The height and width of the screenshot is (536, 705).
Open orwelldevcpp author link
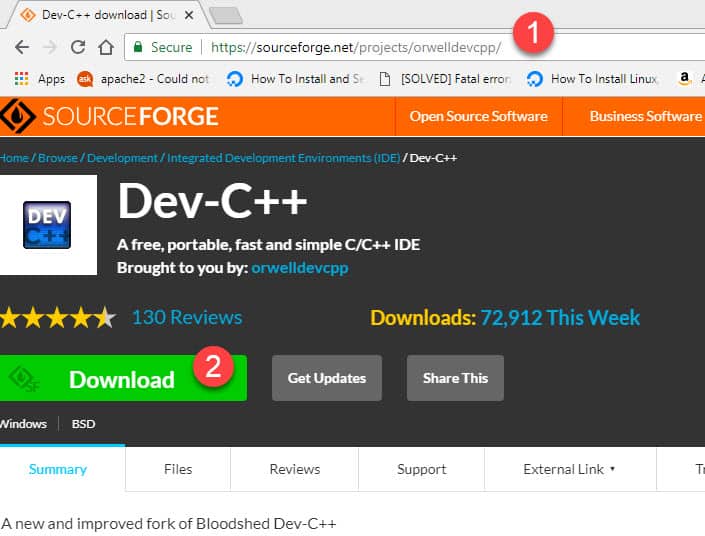pyautogui.click(x=299, y=268)
